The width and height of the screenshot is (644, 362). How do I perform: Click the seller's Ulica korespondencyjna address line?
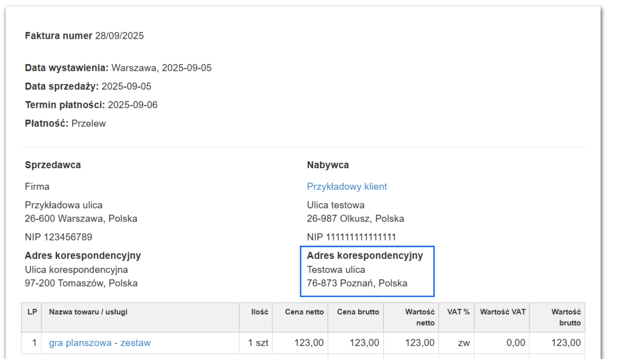[76, 269]
